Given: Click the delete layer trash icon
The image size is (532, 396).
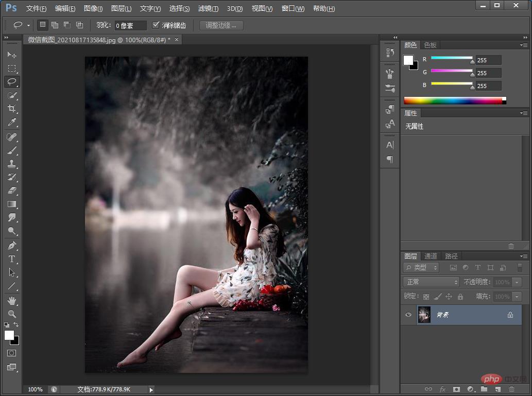Looking at the screenshot, I should coord(511,389).
